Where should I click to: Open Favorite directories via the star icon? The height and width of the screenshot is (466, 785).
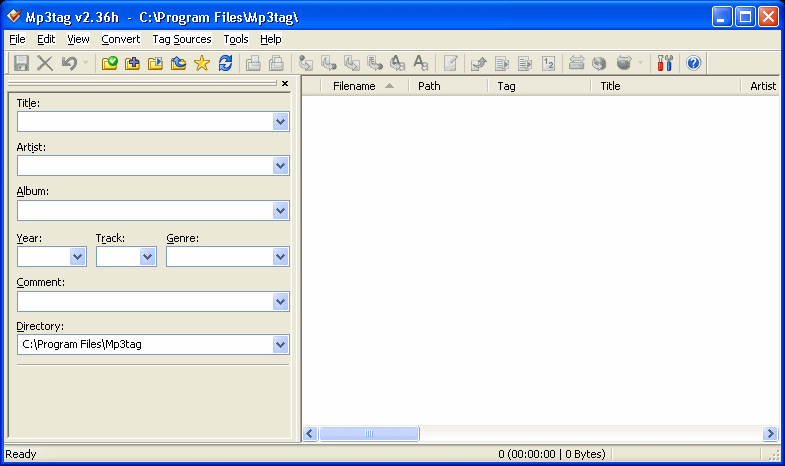click(x=202, y=63)
